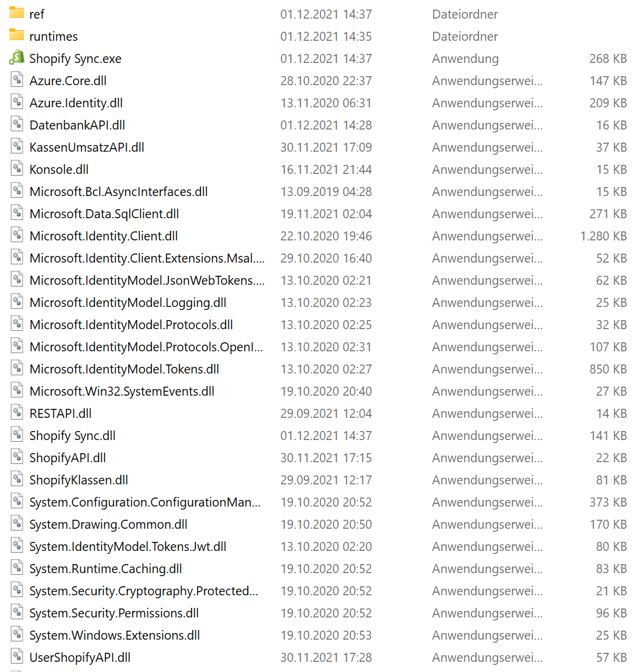Screen dimensions: 638x672
Task: Click the date 13.09.2019 04:28
Action: (326, 192)
